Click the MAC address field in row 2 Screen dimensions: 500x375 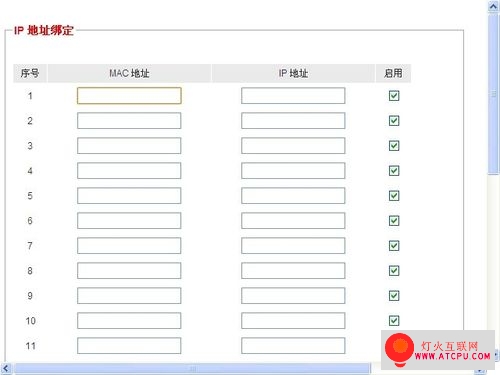pos(129,121)
